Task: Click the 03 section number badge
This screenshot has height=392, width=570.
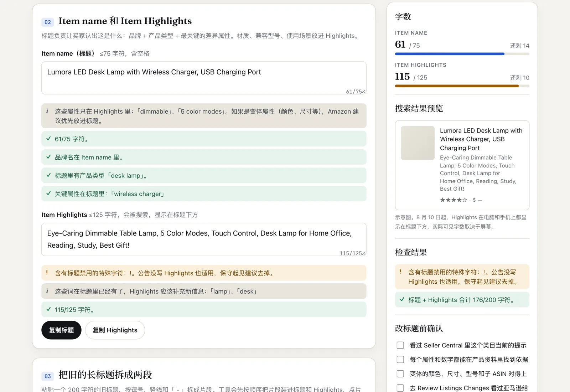Action: pyautogui.click(x=48, y=376)
